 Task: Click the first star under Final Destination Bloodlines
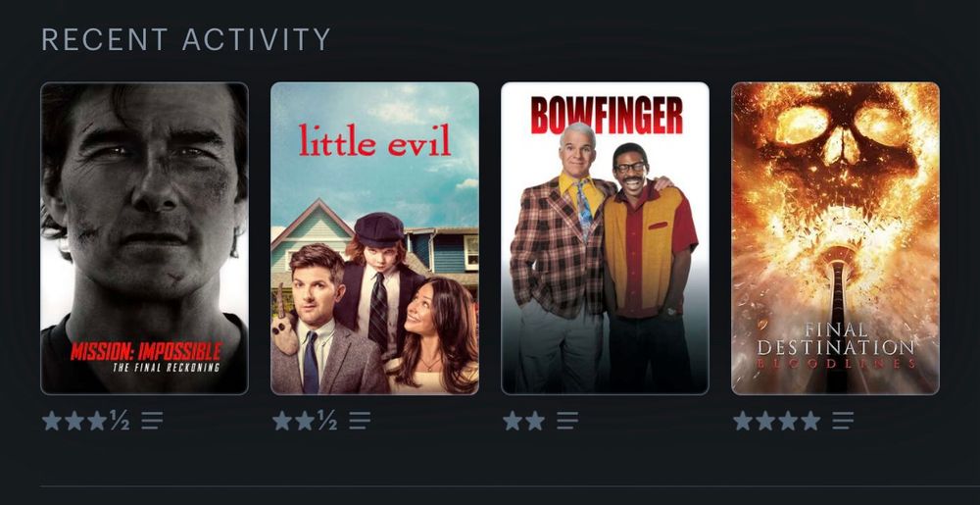pyautogui.click(x=743, y=421)
